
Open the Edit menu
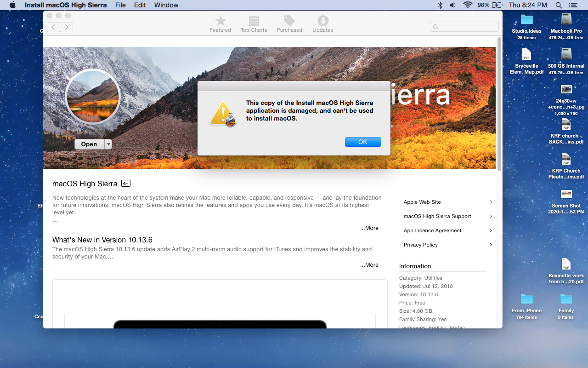[x=140, y=5]
